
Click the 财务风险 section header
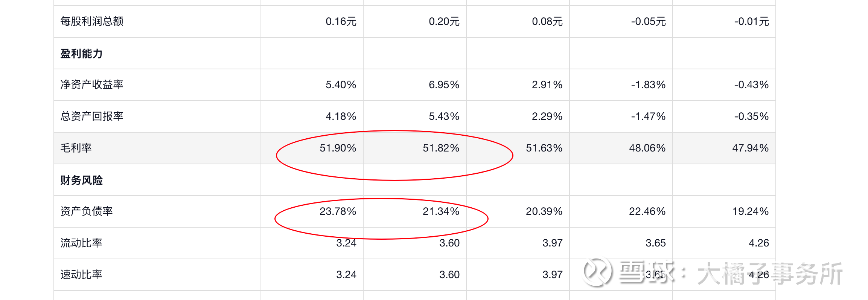[x=82, y=180]
